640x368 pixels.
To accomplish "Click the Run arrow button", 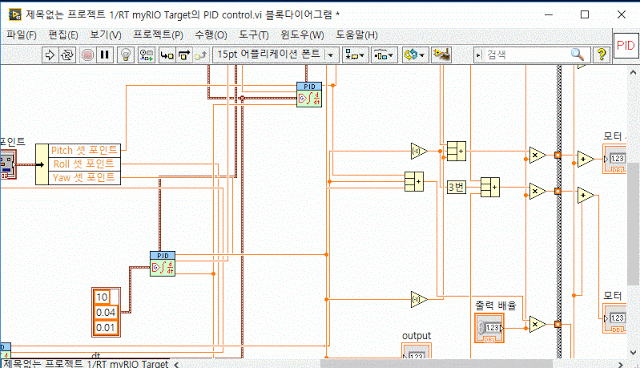I will [x=50, y=55].
